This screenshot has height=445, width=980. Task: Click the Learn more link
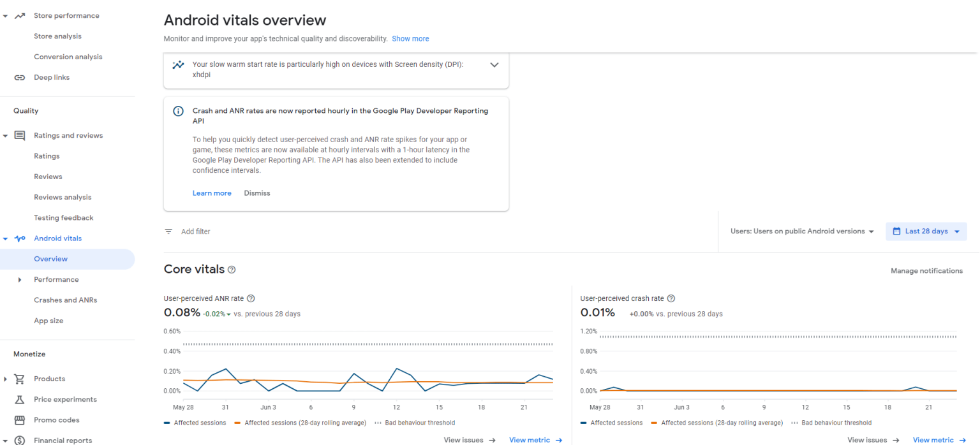(212, 193)
